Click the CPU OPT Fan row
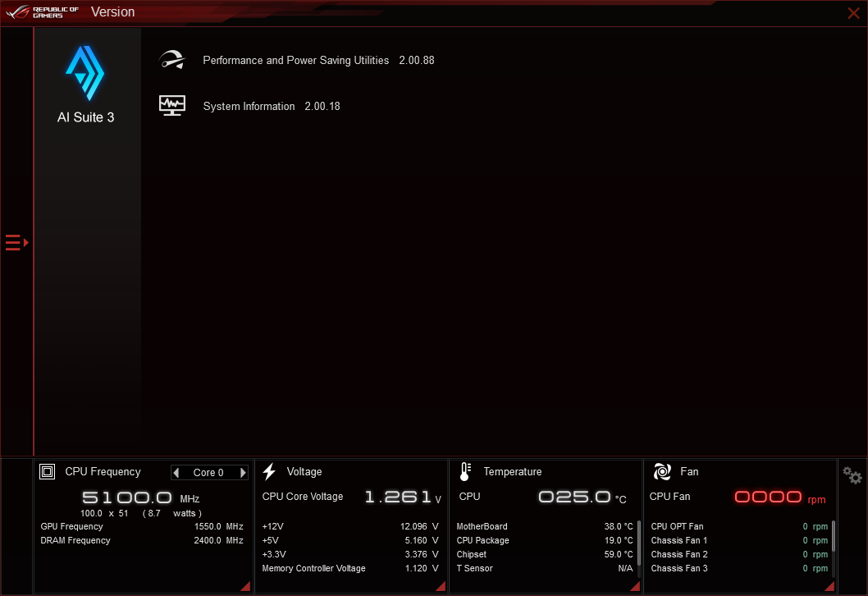The image size is (868, 596). (x=739, y=527)
